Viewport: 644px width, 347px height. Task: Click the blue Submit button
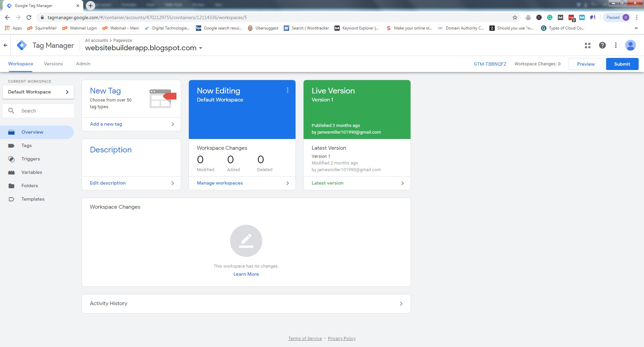pyautogui.click(x=622, y=64)
